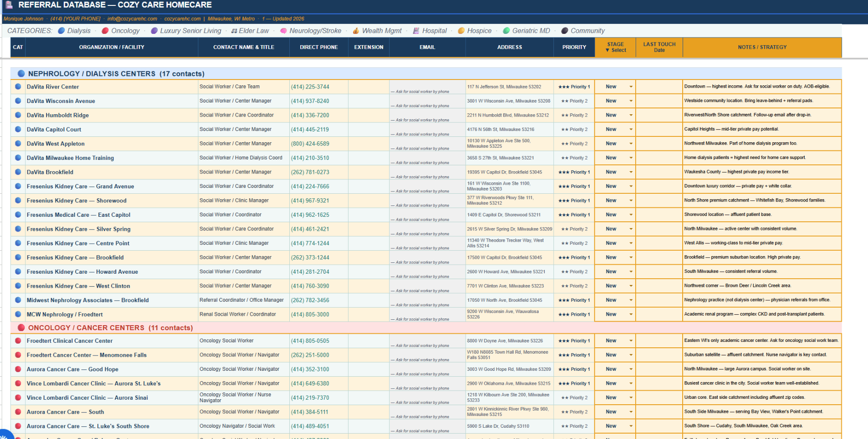Open Stage dropdown for Fresenius West Clinton
Viewport: 868px width, 439px height.
[x=631, y=286]
